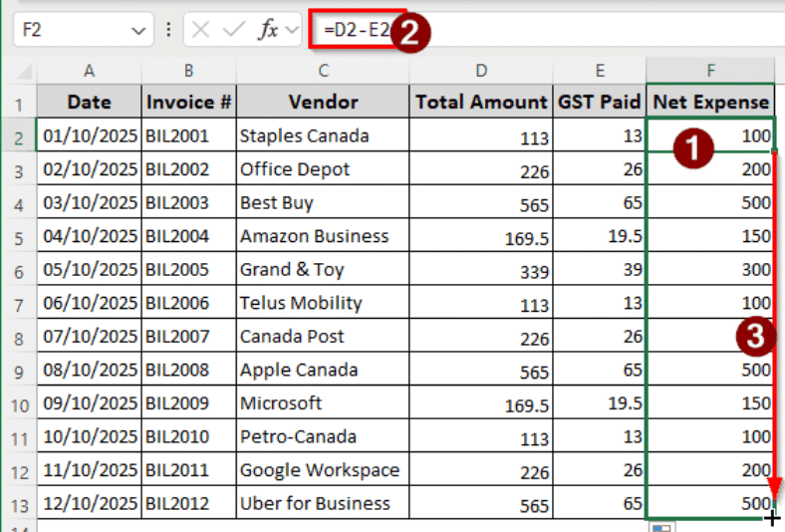
Task: Select row 5 header
Action: pyautogui.click(x=19, y=237)
